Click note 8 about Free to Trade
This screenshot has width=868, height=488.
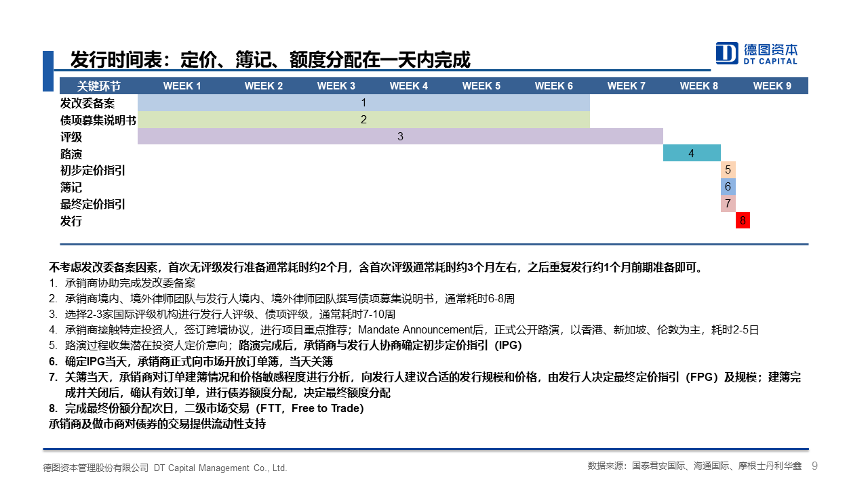tap(206, 409)
